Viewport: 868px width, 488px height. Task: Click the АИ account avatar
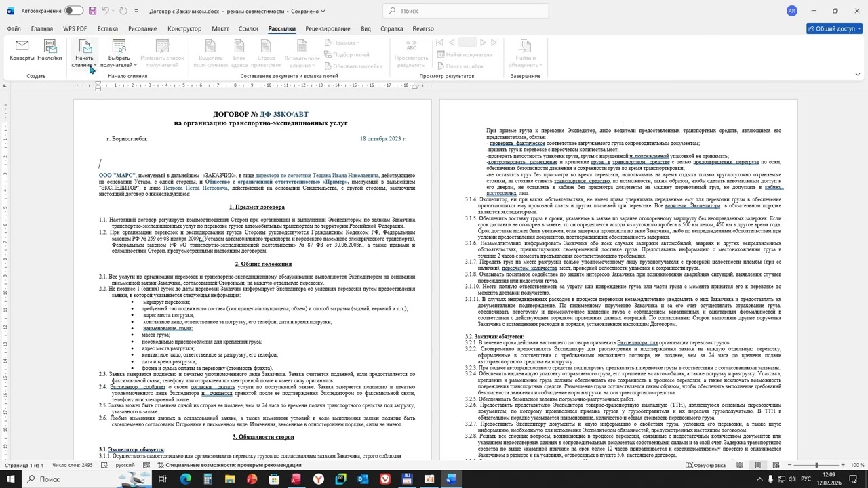(792, 11)
